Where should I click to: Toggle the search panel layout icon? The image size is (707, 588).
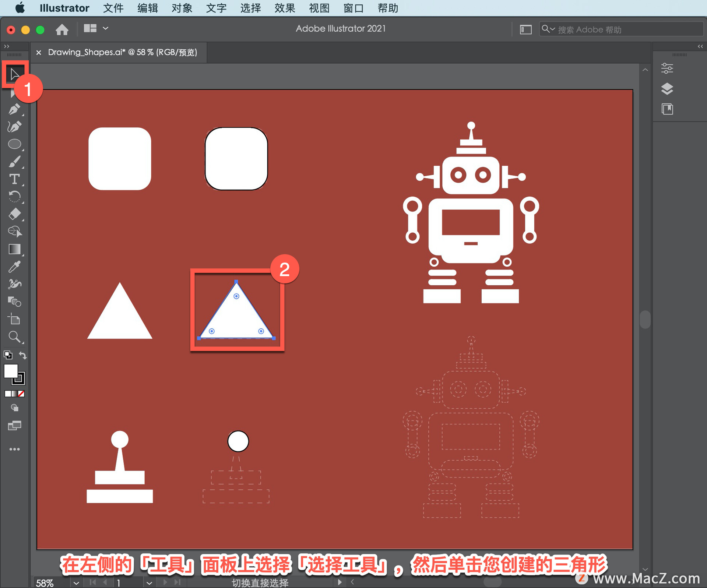pos(525,29)
